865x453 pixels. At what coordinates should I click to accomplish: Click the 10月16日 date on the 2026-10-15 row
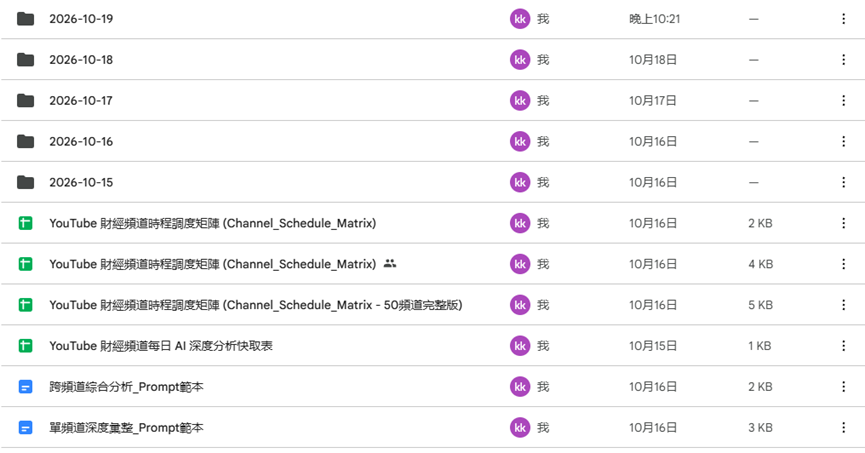tap(653, 182)
